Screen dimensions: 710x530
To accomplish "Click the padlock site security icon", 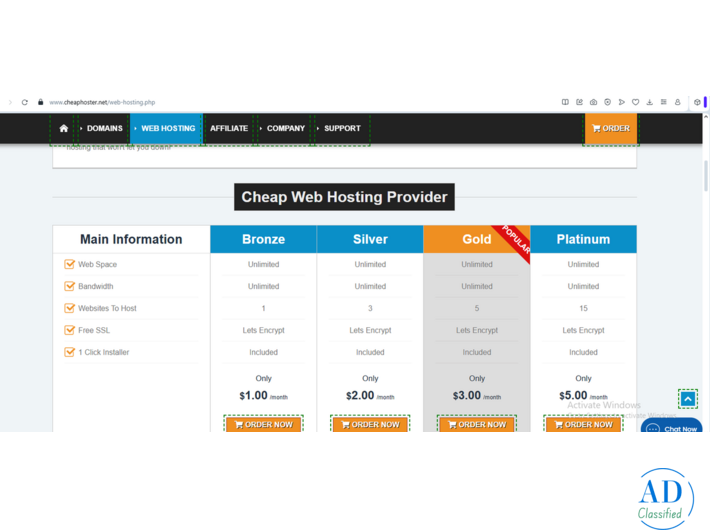I will pos(40,102).
